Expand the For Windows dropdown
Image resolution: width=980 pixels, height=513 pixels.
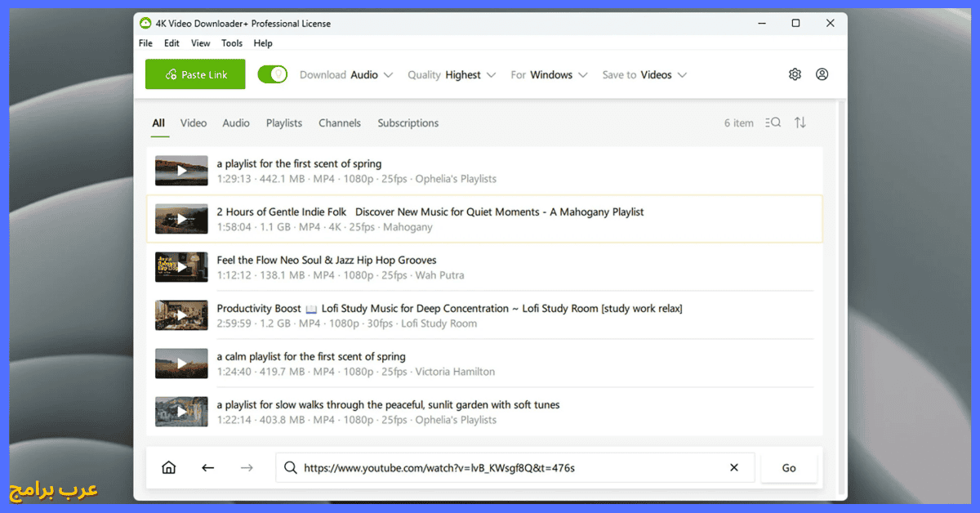(x=549, y=74)
